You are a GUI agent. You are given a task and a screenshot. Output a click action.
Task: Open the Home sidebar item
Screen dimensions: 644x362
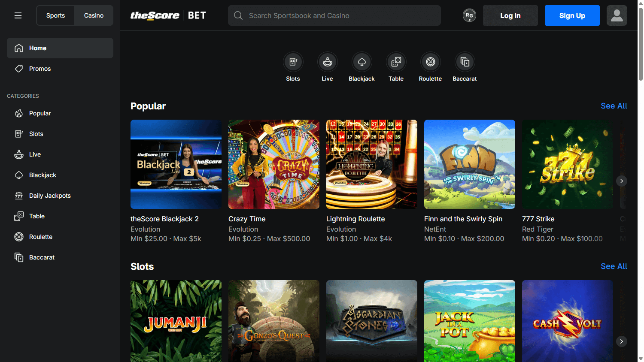[x=38, y=48]
